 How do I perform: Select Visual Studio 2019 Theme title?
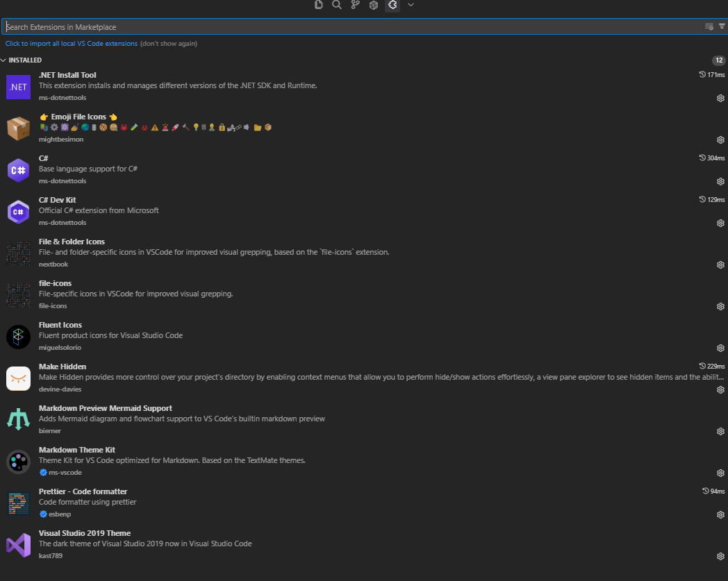point(85,533)
